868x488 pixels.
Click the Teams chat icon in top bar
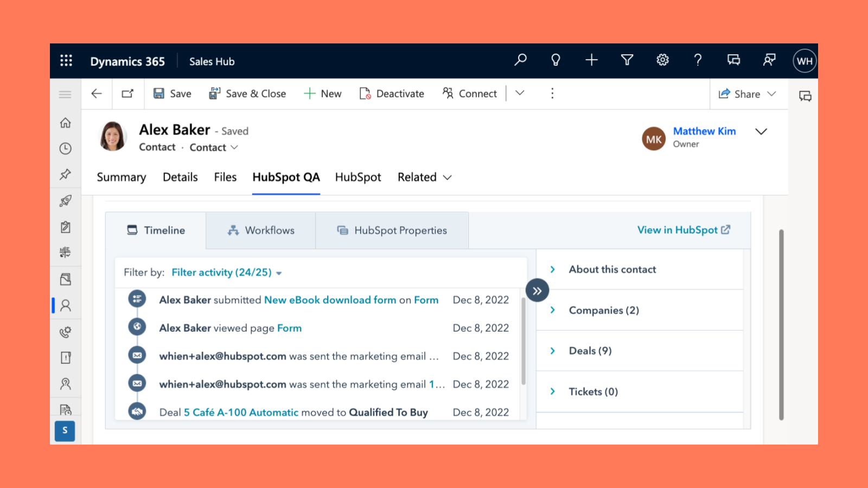(733, 60)
